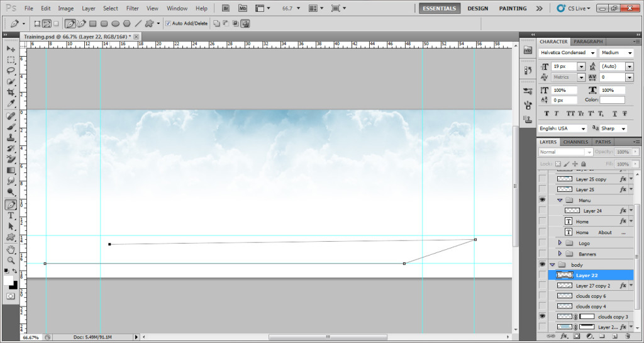Select the Zoom tool in toolbox

(x=11, y=260)
